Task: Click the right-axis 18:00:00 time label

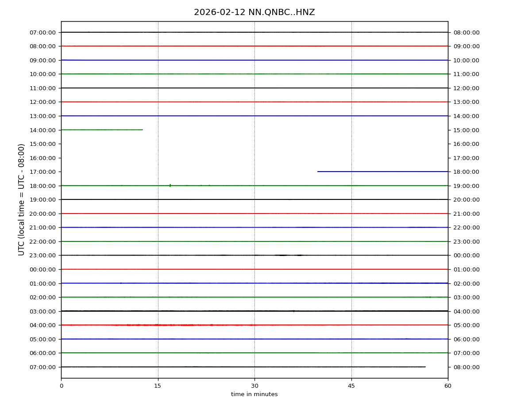Action: 466,172
